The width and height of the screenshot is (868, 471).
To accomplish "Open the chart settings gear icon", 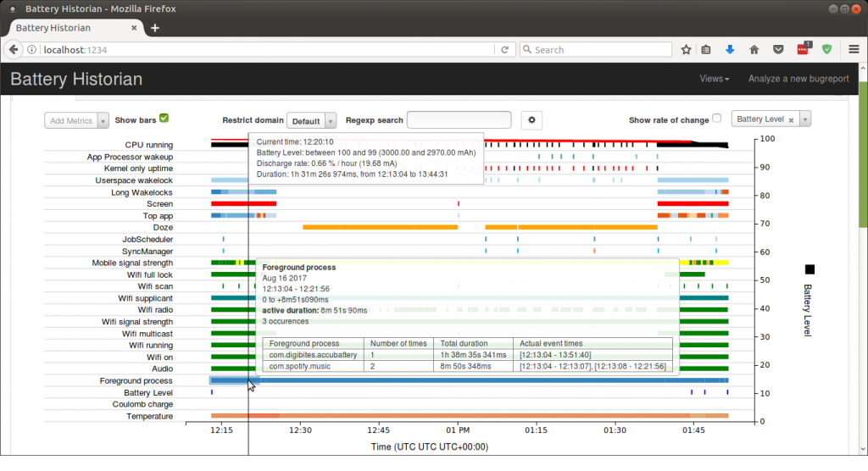I will pos(531,120).
